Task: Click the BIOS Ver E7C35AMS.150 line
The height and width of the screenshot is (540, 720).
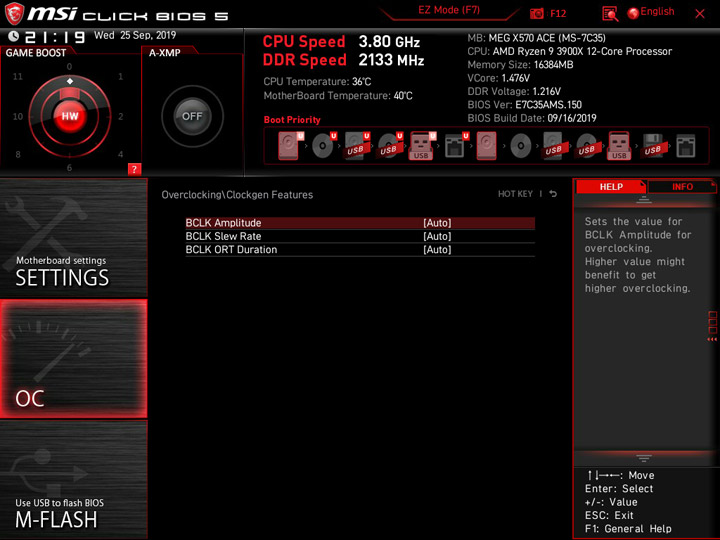Action: tap(524, 105)
